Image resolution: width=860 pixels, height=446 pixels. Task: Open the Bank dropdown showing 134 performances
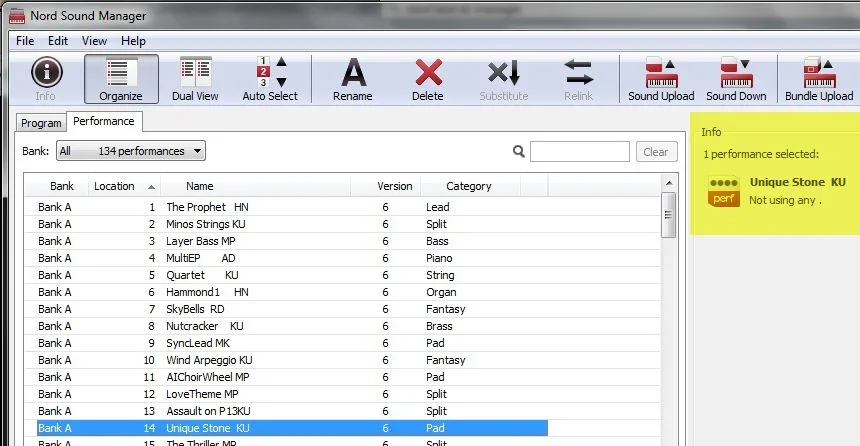[131, 151]
